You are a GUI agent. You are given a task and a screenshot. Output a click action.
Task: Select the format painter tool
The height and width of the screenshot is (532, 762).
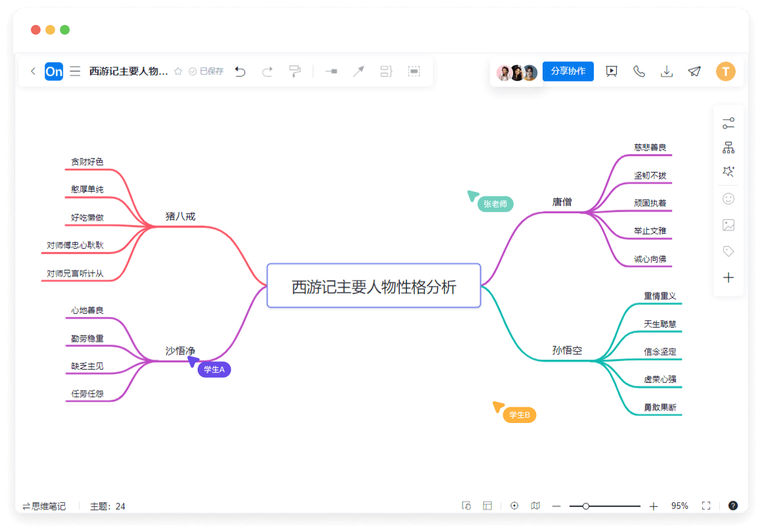tap(295, 72)
